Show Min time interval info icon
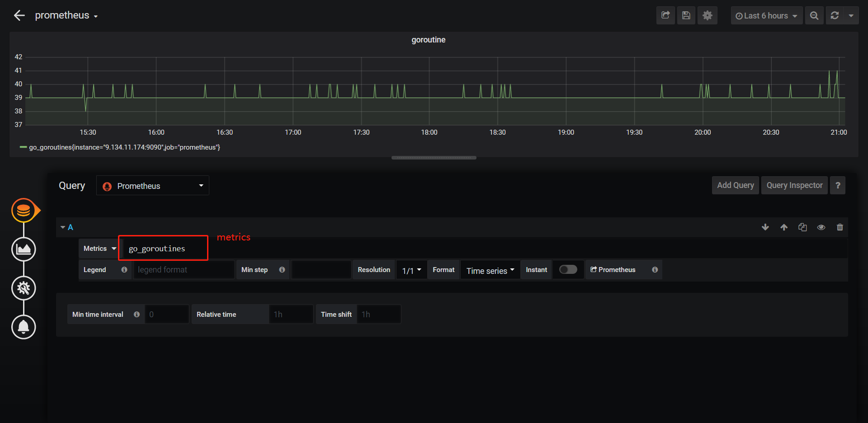 (137, 315)
